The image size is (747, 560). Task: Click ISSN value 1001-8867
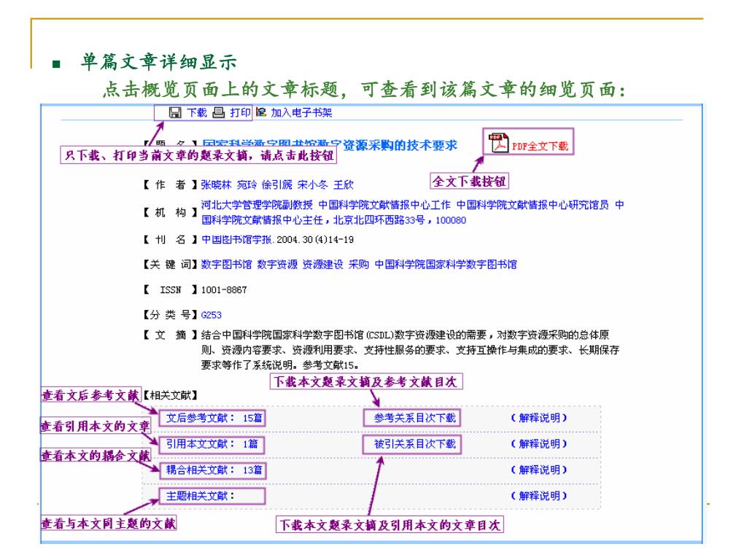click(224, 289)
